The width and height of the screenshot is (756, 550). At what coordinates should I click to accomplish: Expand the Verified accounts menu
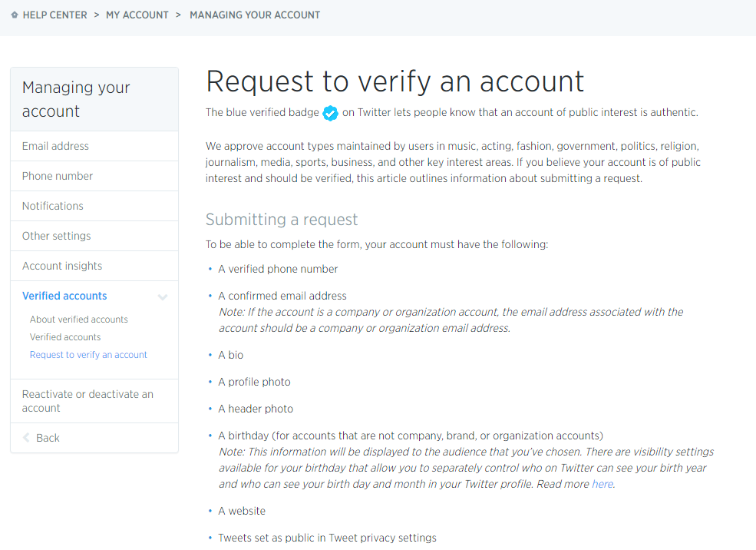(x=64, y=296)
